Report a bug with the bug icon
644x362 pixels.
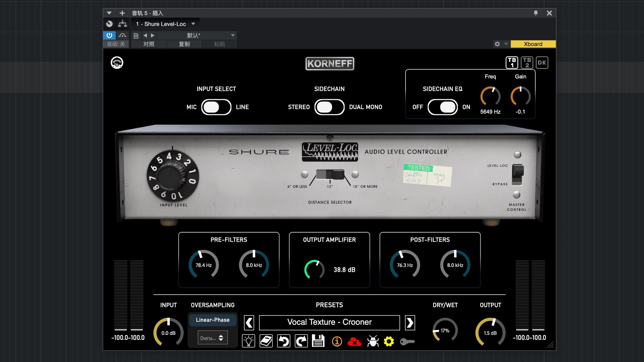tap(373, 341)
